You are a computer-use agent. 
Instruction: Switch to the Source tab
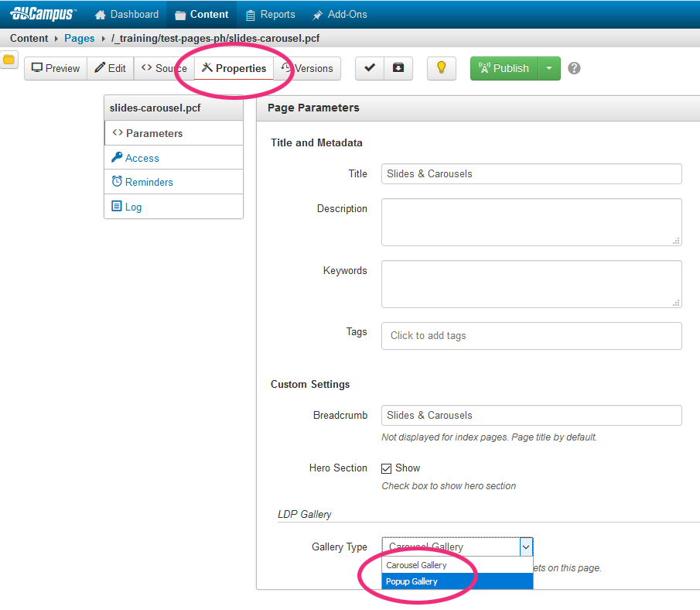164,68
